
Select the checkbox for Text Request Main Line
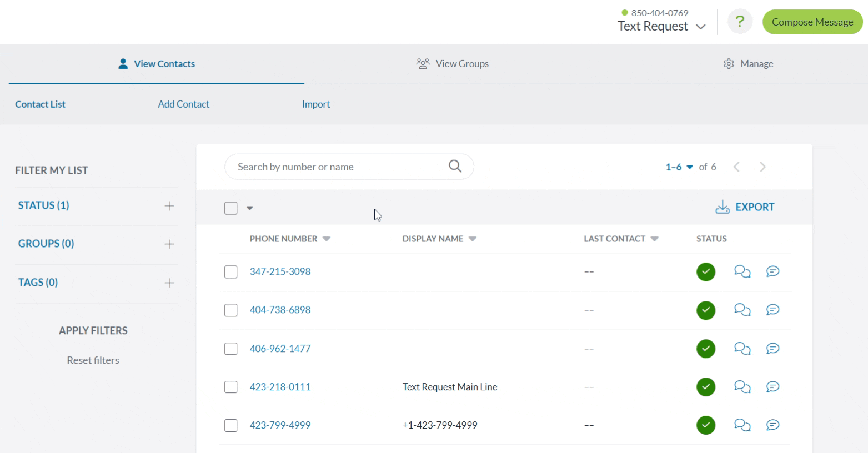pos(231,387)
